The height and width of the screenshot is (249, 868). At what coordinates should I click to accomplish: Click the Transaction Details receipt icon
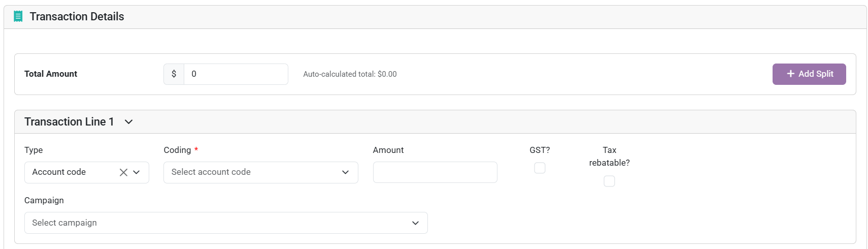pos(18,16)
